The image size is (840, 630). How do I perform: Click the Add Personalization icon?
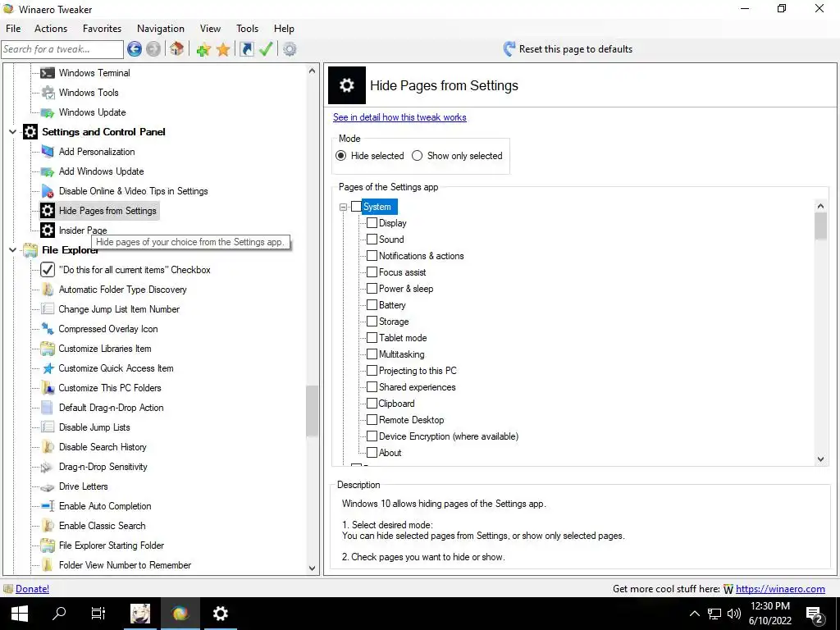point(48,152)
